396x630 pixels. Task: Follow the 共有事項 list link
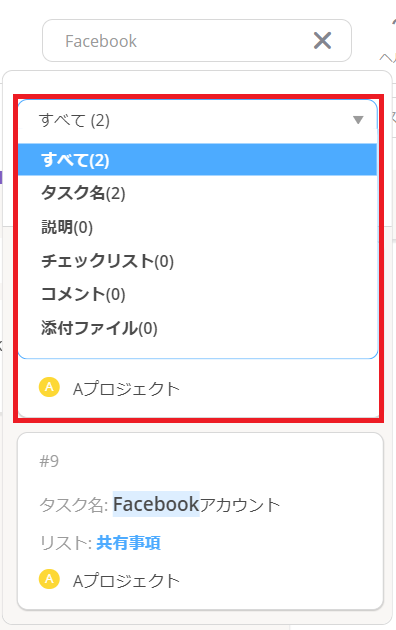point(129,543)
